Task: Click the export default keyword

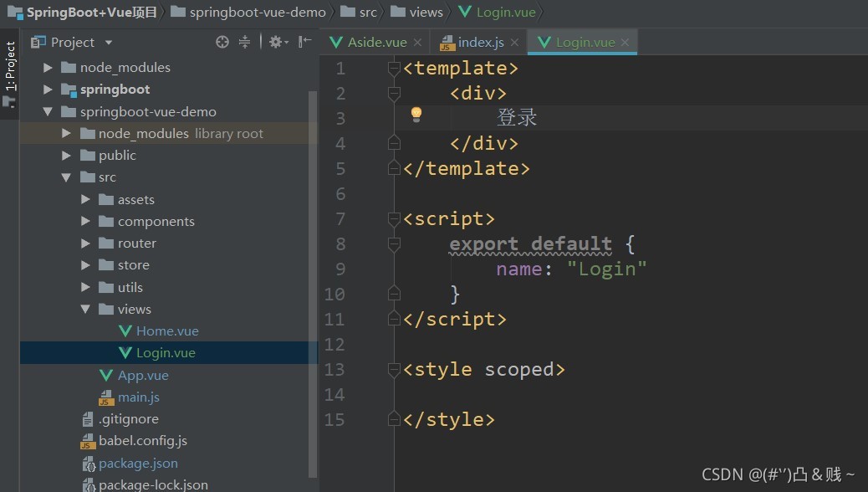Action: 530,243
